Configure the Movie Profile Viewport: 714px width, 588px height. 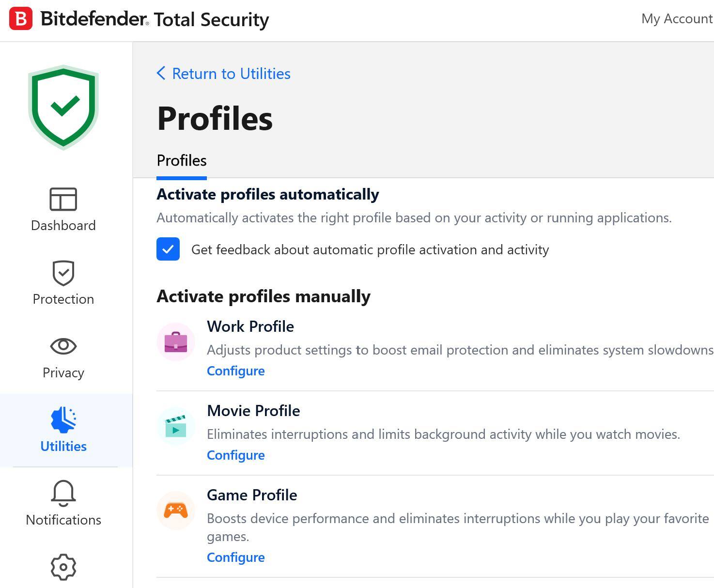235,455
